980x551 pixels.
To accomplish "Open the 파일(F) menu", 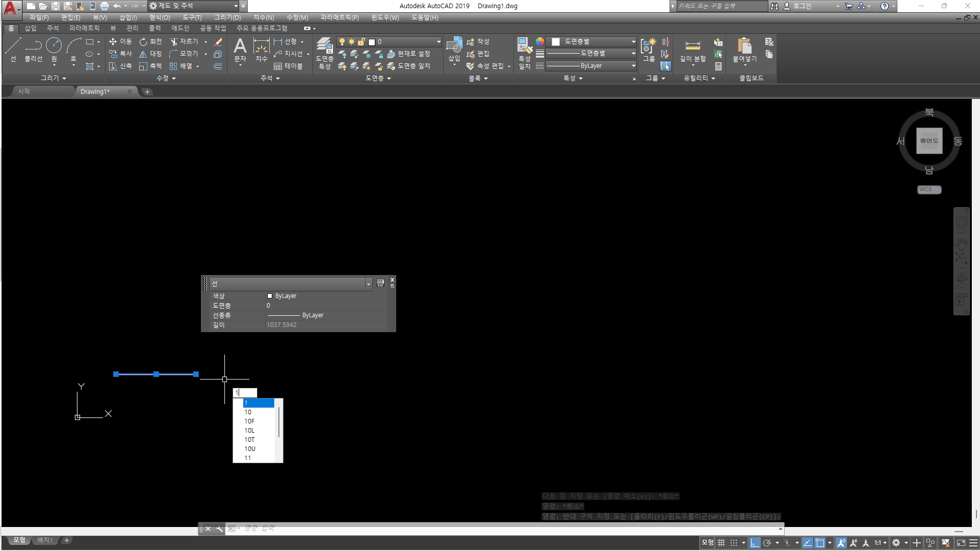I will pyautogui.click(x=39, y=17).
